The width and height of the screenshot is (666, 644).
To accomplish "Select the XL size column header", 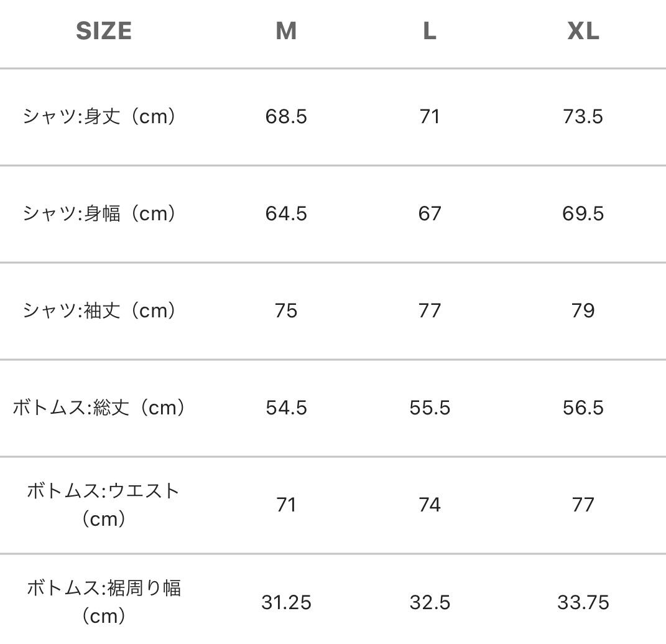I will click(x=583, y=31).
